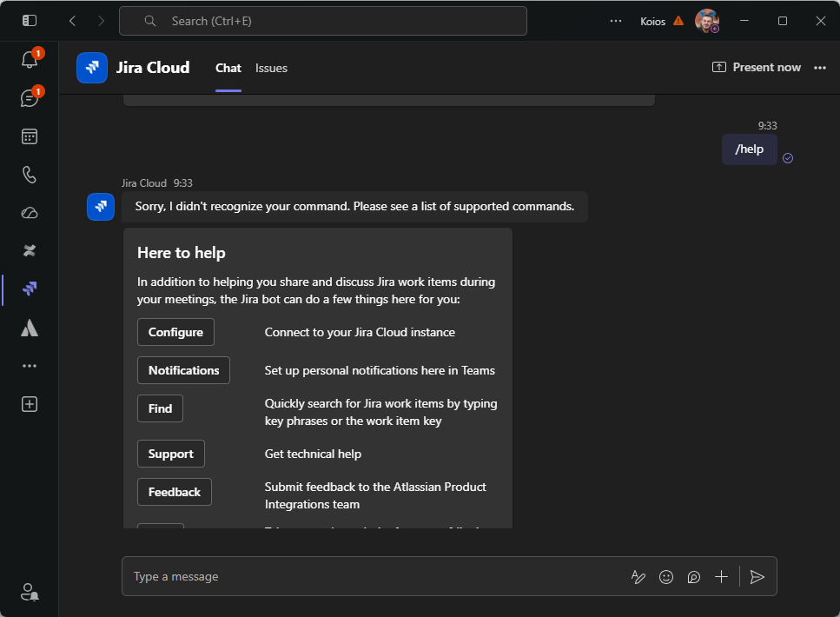840x617 pixels.
Task: Minimize the Teams window
Action: [x=744, y=21]
